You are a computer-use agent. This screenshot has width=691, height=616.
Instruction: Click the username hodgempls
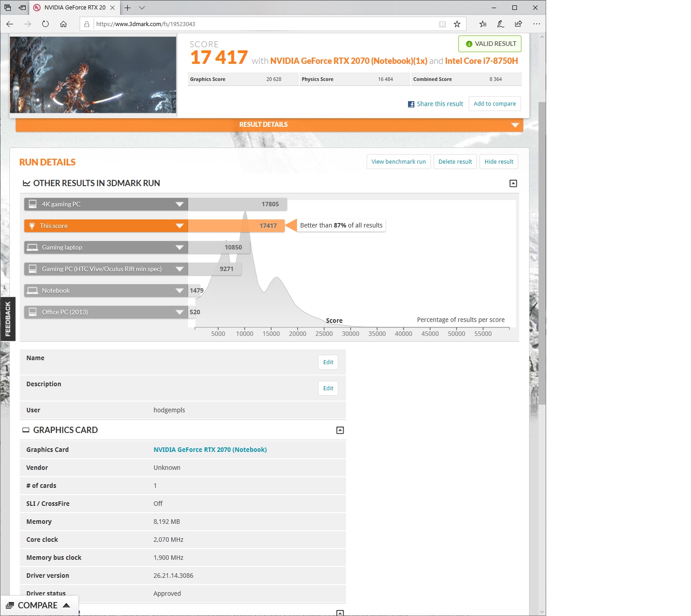pos(169,410)
